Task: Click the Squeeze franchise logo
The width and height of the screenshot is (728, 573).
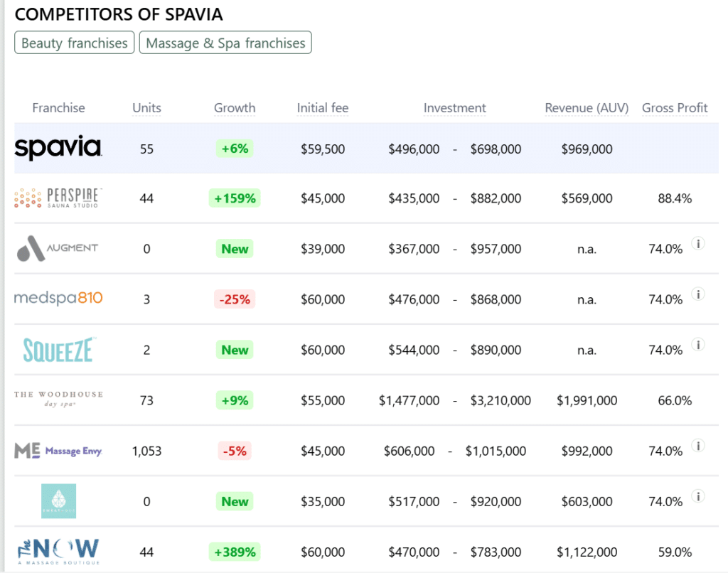Action: pyautogui.click(x=59, y=350)
